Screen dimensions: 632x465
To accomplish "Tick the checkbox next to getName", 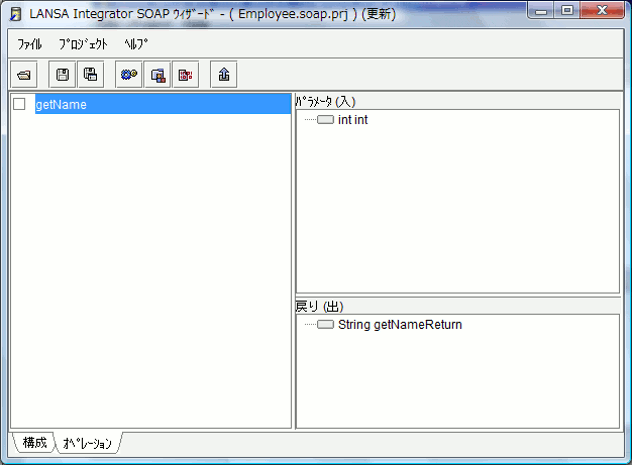I will [x=19, y=104].
